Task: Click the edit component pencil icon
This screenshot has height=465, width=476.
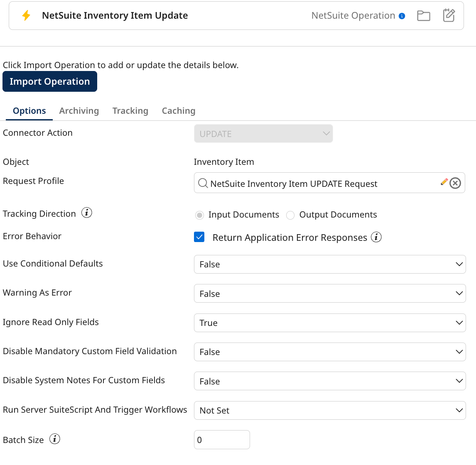Action: tap(449, 15)
